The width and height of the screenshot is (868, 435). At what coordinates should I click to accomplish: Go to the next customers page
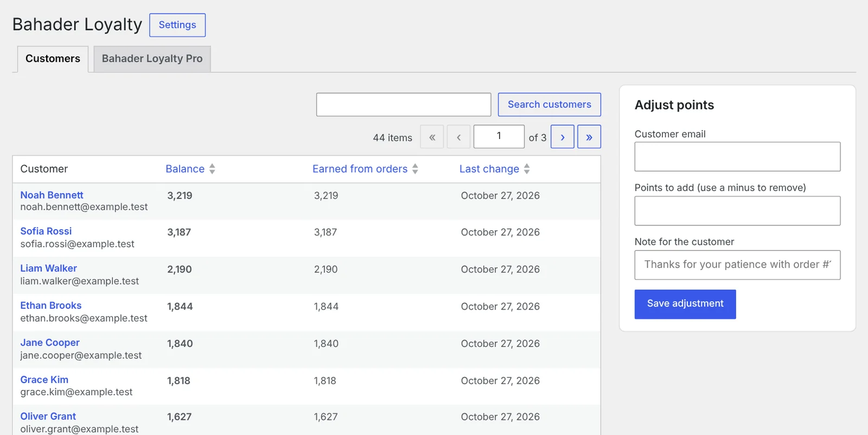tap(563, 137)
